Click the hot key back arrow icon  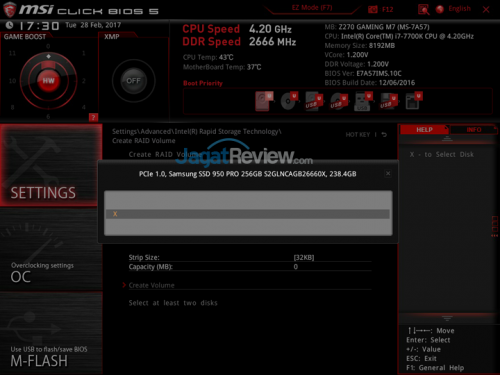(x=384, y=135)
